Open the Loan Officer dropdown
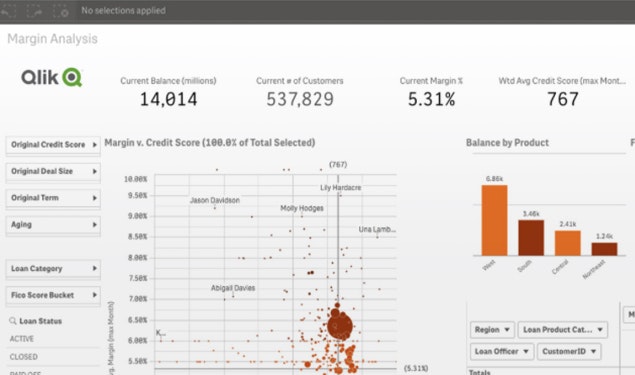This screenshot has height=375, width=635. tap(502, 352)
